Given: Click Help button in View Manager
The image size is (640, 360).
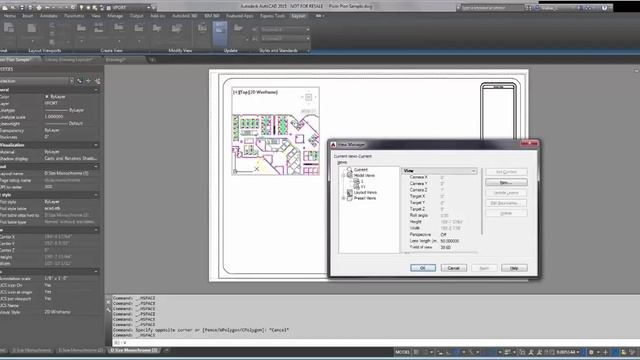Looking at the screenshot, I should [x=514, y=268].
